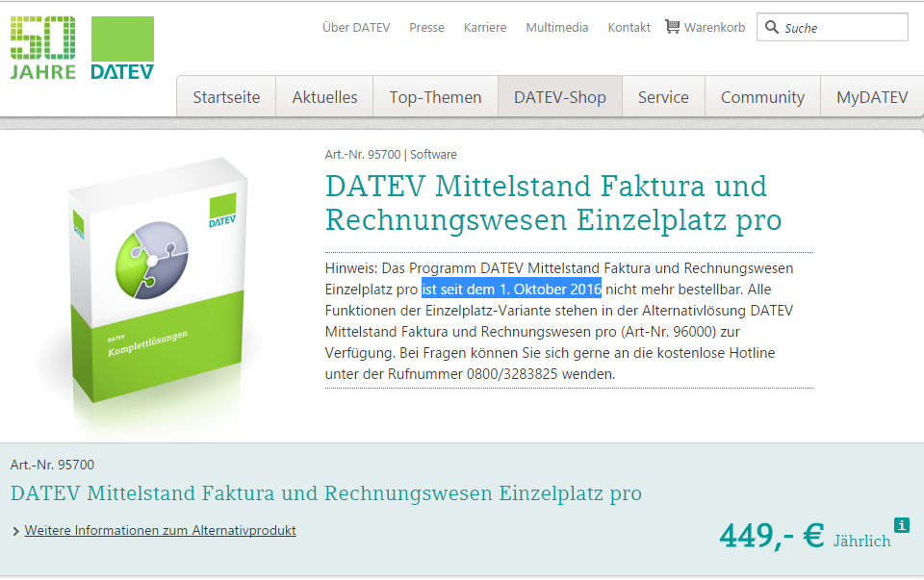This screenshot has width=924, height=580.
Task: Go to the Karriere page
Action: tap(485, 28)
